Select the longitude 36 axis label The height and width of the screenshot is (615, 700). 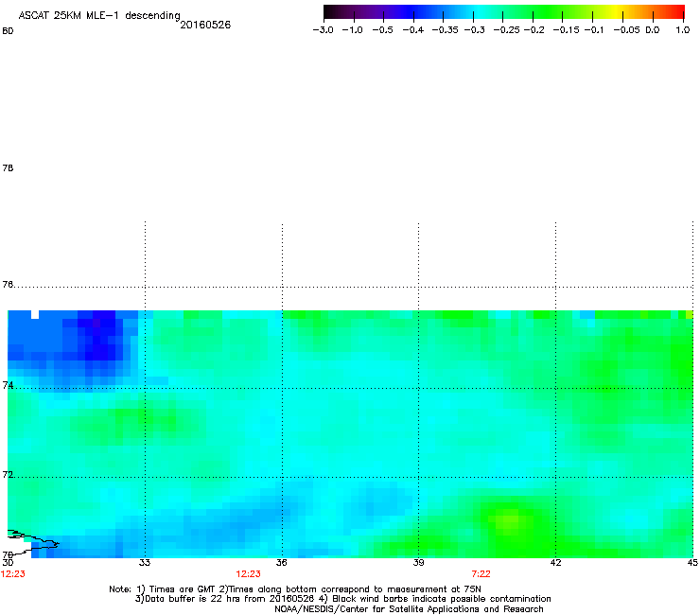coord(281,563)
